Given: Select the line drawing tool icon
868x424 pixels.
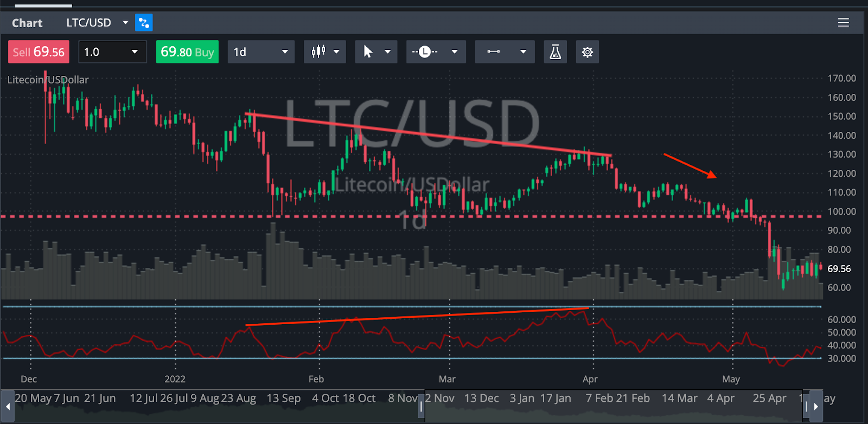Looking at the screenshot, I should tap(493, 52).
